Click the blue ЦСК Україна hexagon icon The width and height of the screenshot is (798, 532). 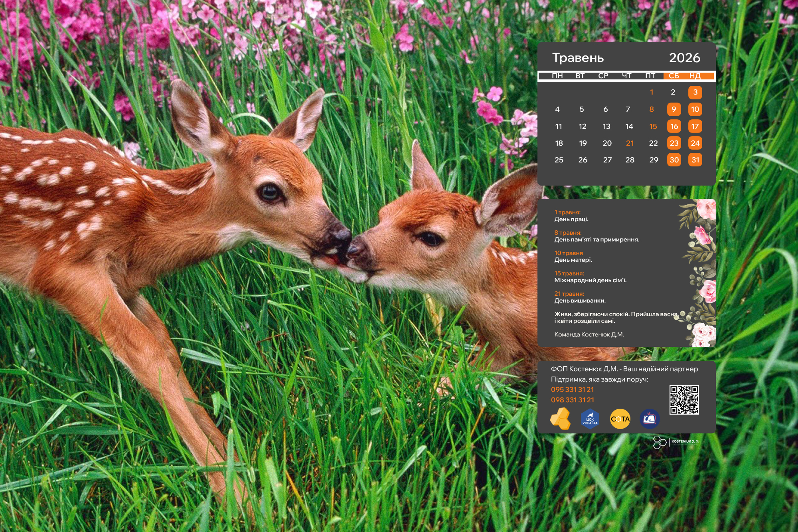[590, 419]
